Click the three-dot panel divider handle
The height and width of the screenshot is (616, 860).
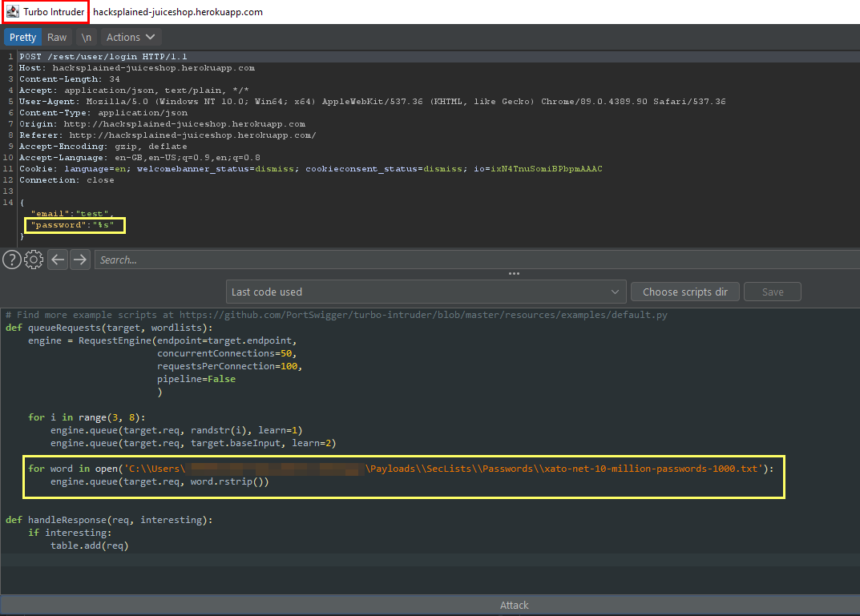pos(514,273)
